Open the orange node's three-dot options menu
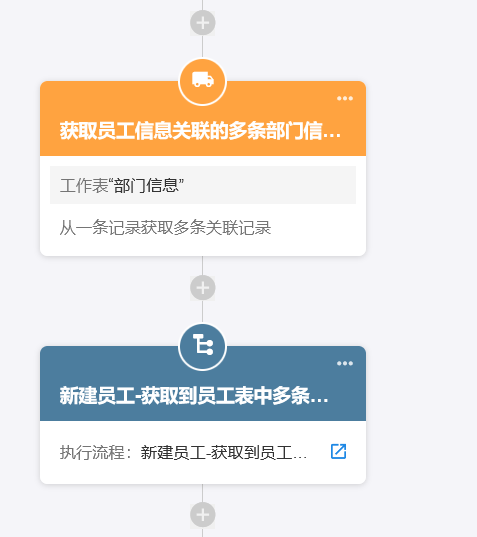This screenshot has height=537, width=477. click(x=344, y=99)
